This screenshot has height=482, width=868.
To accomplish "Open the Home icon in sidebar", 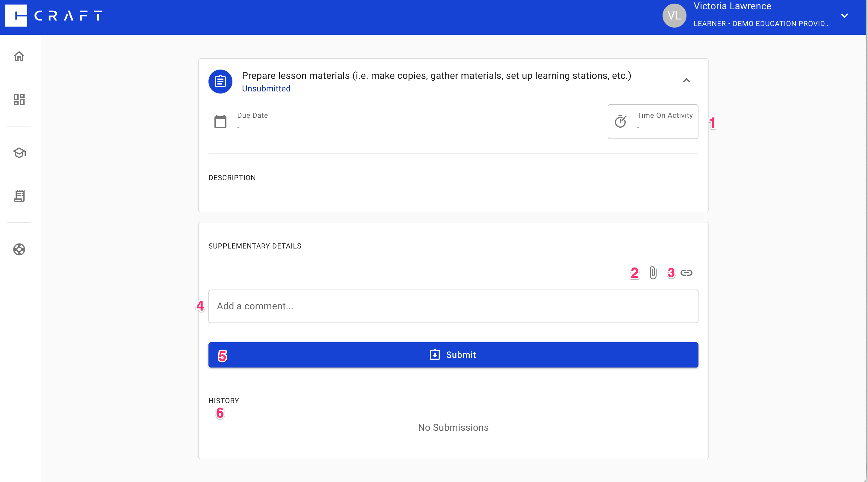I will click(x=19, y=56).
